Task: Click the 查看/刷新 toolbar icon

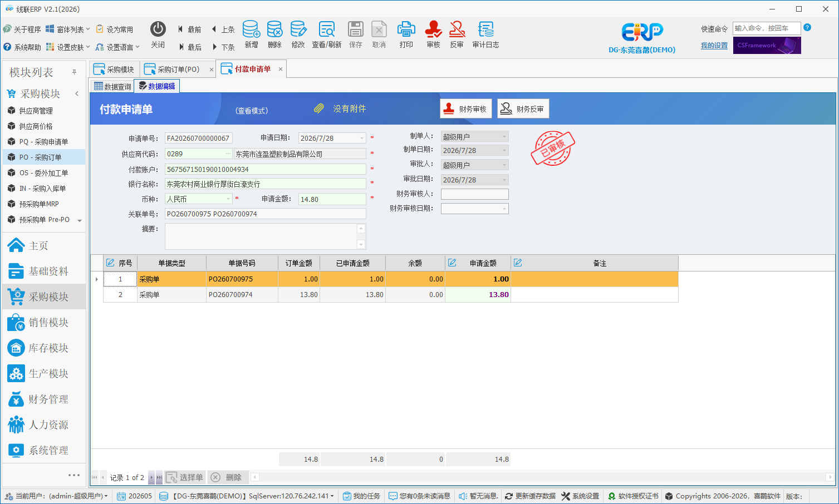Action: coord(326,34)
